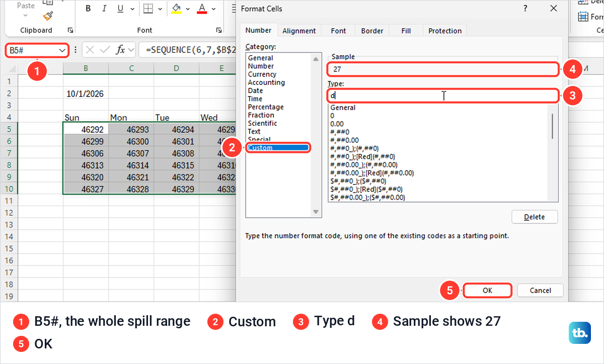
Task: Select Percentage category
Action: pyautogui.click(x=265, y=107)
